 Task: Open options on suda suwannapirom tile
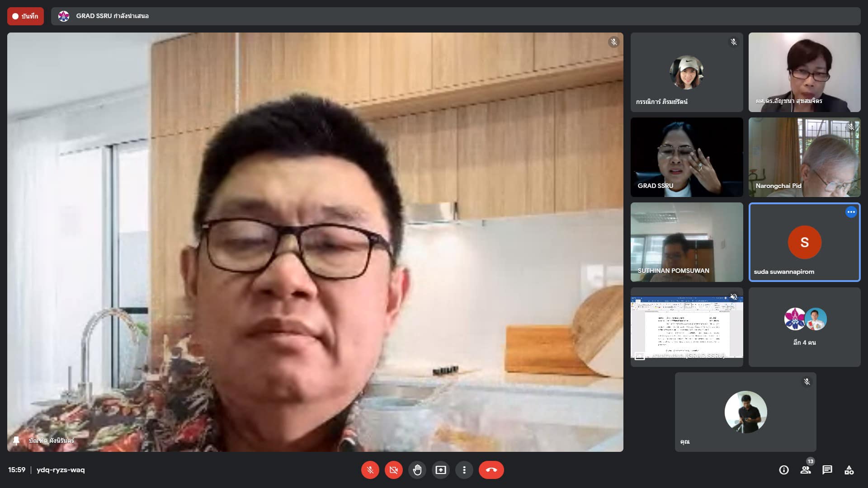851,212
